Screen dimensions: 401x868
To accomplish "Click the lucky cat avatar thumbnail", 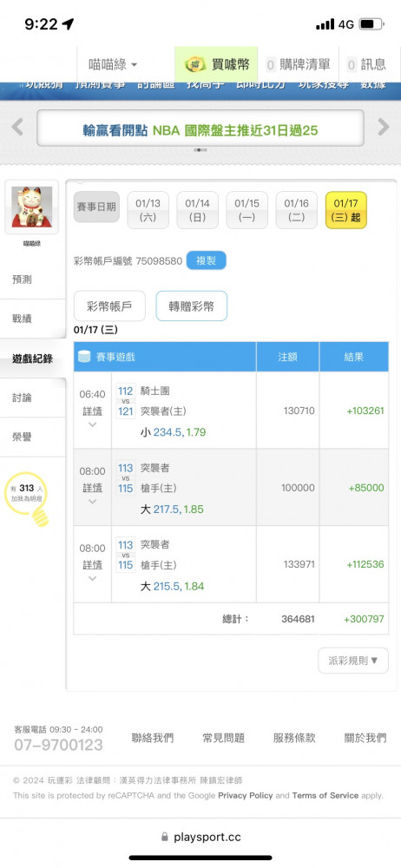I will [x=31, y=207].
